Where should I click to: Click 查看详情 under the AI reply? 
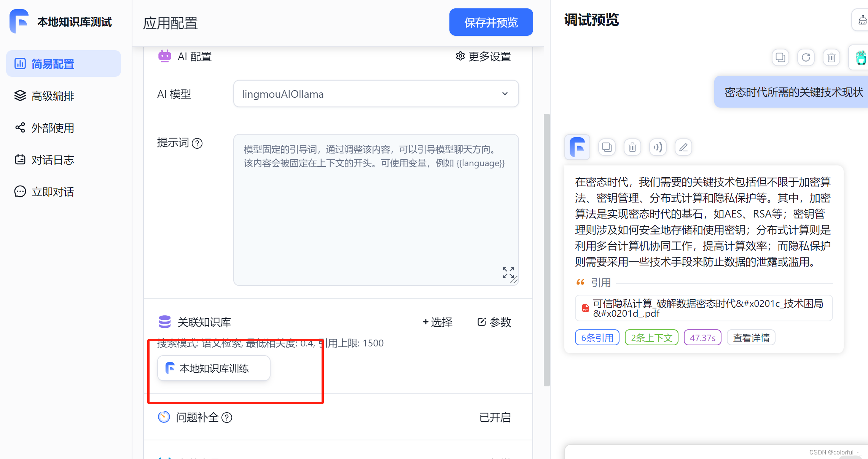[x=751, y=338]
